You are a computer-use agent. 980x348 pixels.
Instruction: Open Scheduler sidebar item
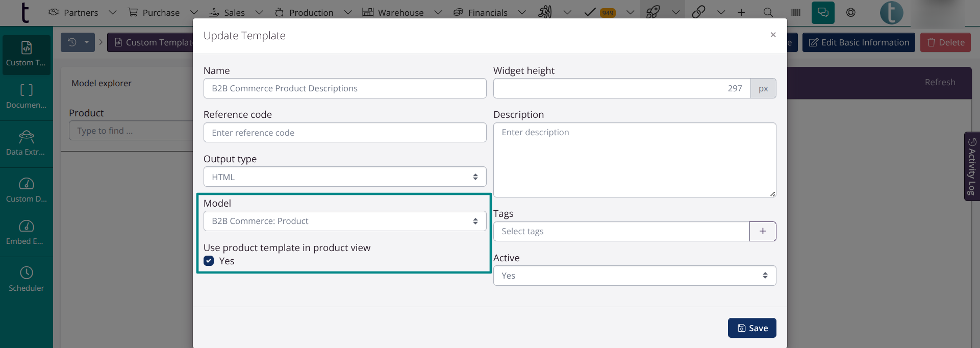pos(26,280)
